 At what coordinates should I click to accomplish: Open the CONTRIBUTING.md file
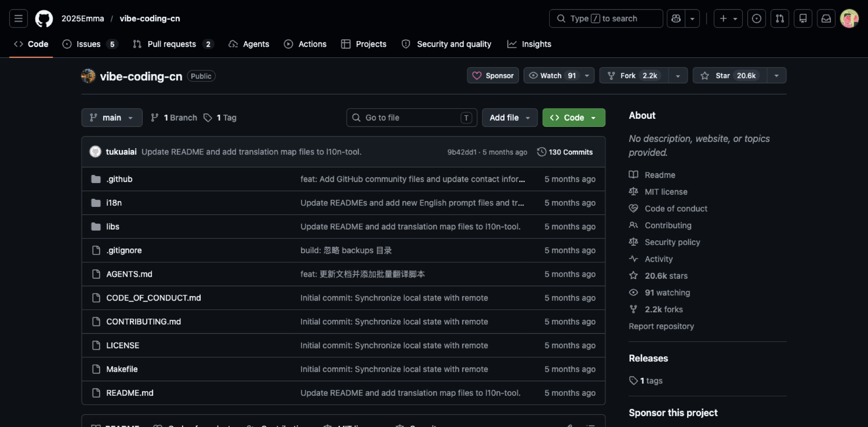click(x=143, y=322)
